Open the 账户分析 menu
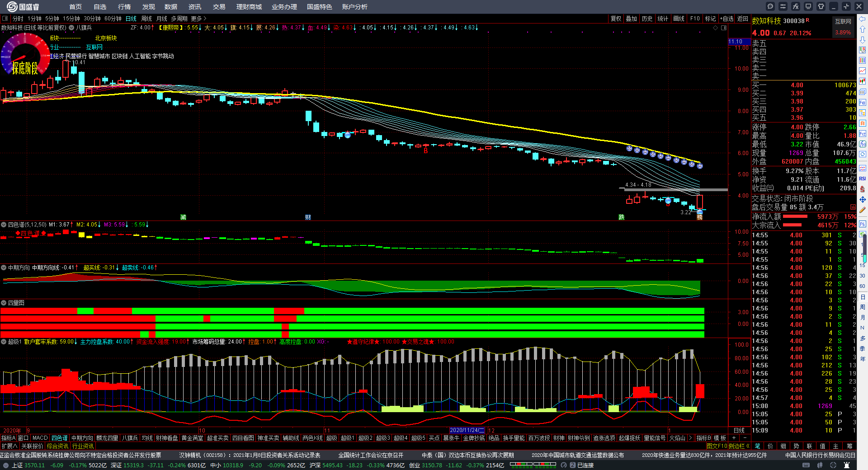This screenshot has width=868, height=470. (355, 7)
